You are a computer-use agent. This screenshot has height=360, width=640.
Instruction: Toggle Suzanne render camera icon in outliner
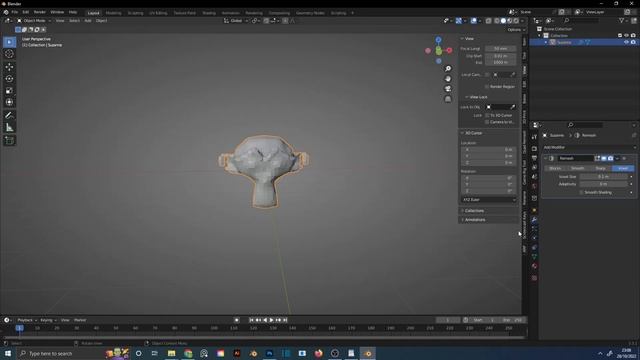[633, 42]
